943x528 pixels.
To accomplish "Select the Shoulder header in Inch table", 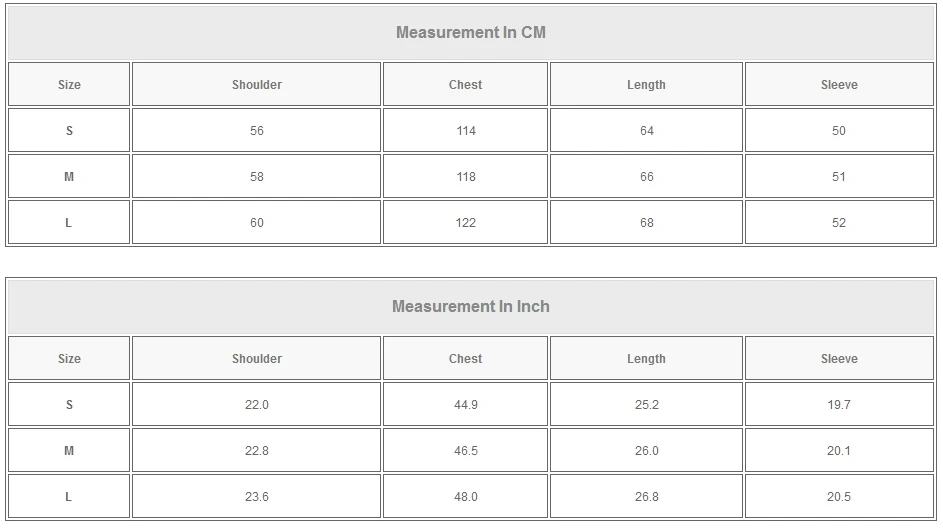I will (257, 359).
